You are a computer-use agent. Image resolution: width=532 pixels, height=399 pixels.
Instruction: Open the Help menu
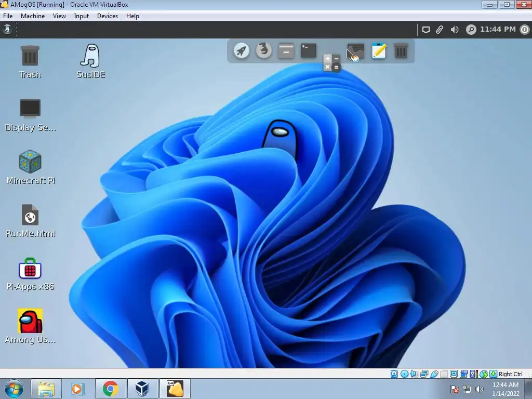132,16
